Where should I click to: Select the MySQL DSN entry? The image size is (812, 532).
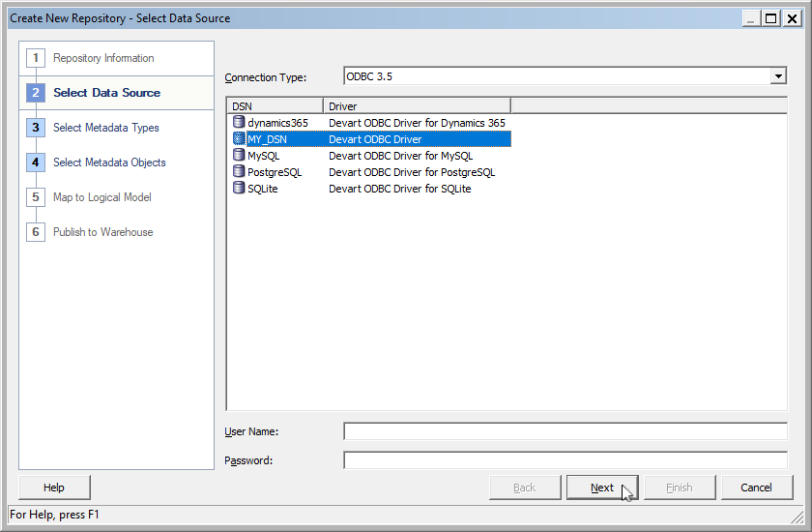263,156
